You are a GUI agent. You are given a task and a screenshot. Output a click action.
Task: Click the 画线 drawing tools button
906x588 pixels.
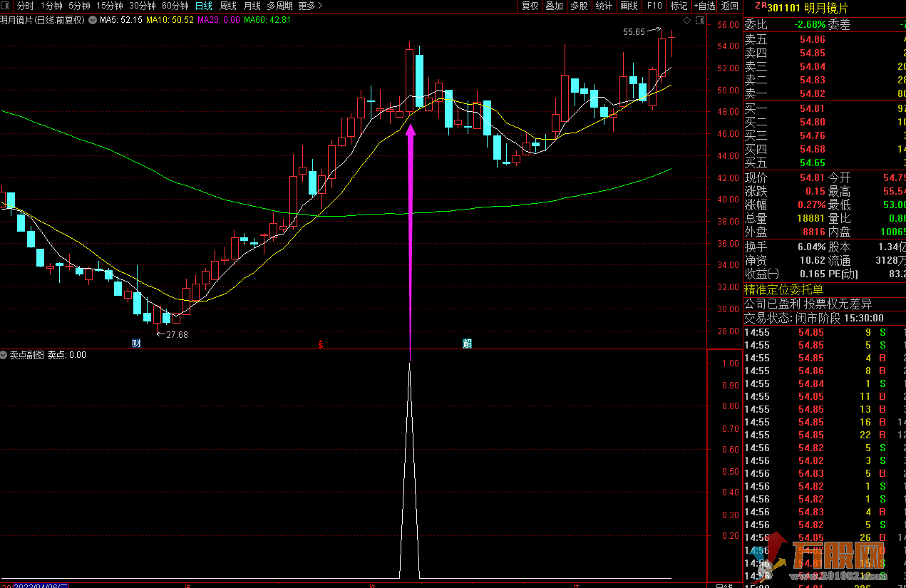point(629,6)
